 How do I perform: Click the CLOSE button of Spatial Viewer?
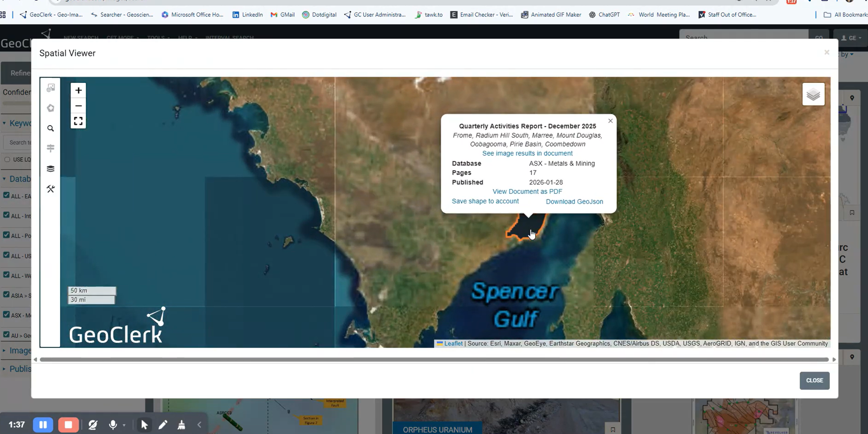tap(814, 380)
